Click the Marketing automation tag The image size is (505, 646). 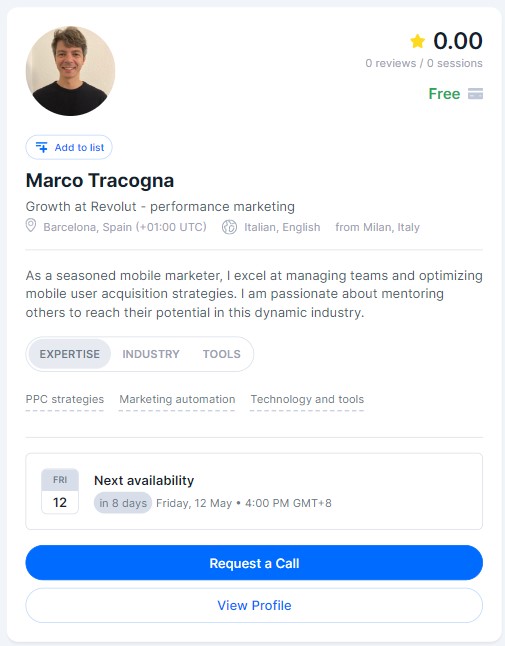[x=177, y=399]
